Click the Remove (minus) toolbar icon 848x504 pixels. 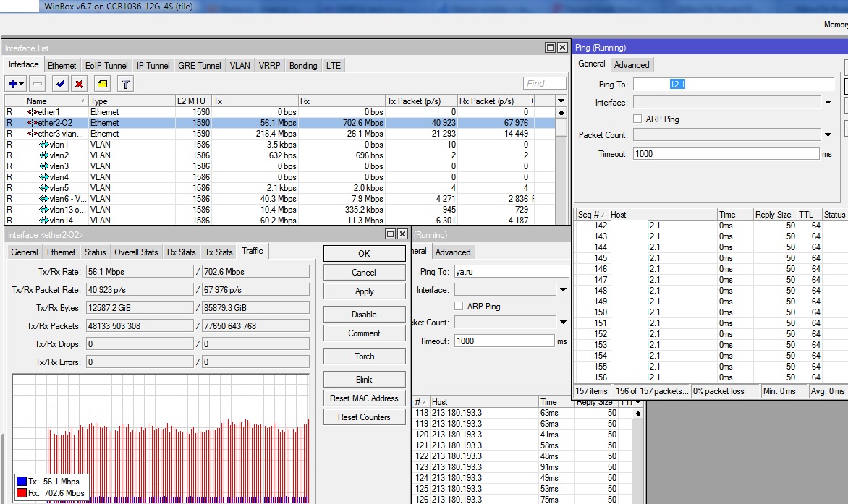click(38, 84)
